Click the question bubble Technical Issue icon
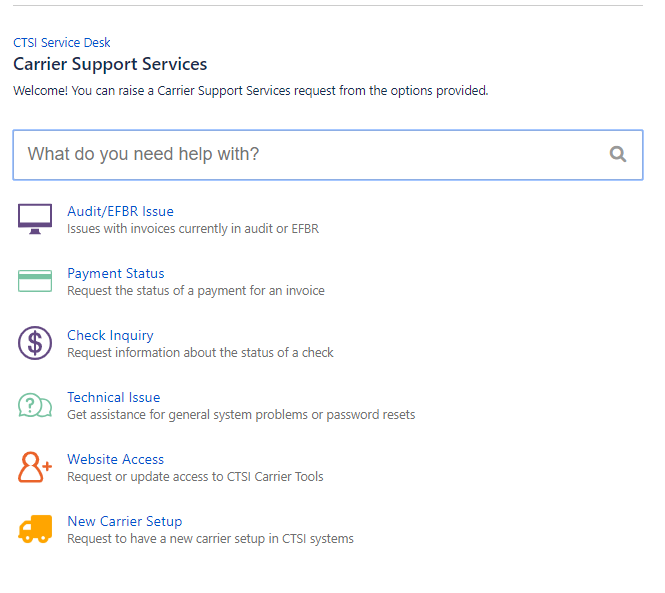 coord(35,405)
